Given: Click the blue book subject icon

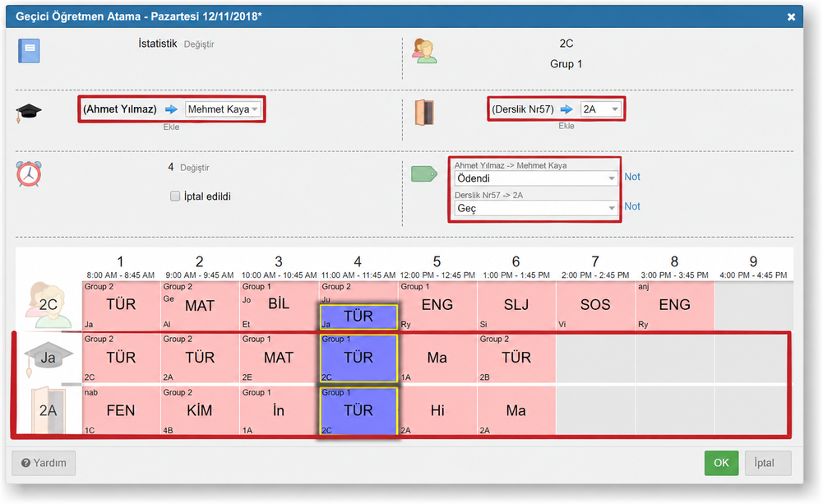Looking at the screenshot, I should tap(29, 51).
